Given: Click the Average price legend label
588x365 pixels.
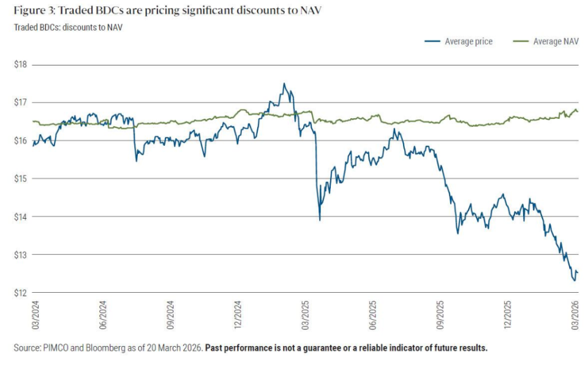Looking at the screenshot, I should tap(468, 42).
